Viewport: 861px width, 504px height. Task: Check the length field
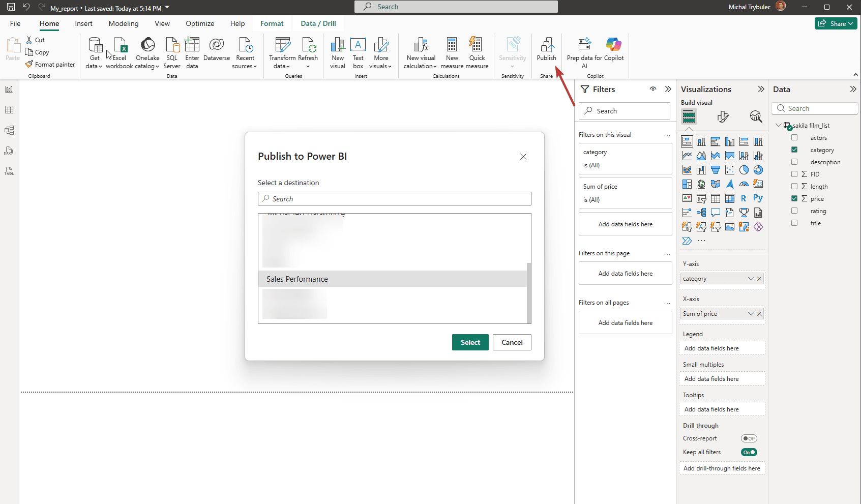[794, 187]
